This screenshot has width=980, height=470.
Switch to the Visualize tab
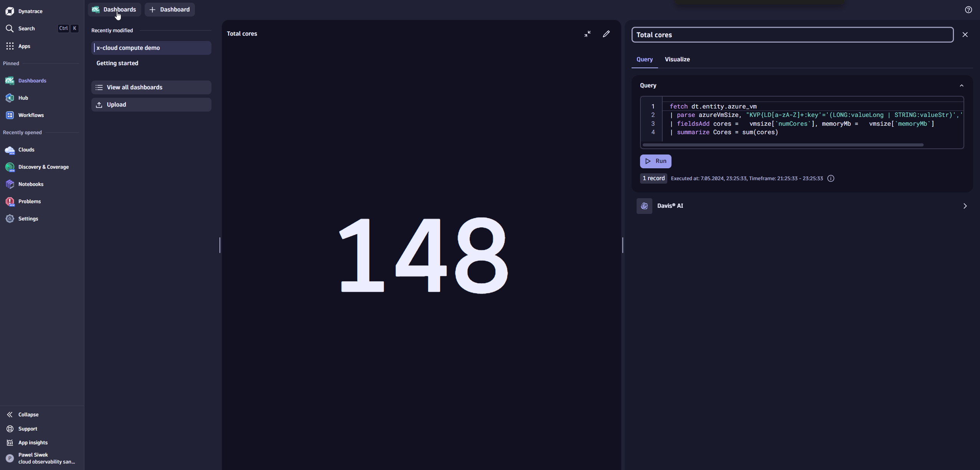click(x=677, y=59)
